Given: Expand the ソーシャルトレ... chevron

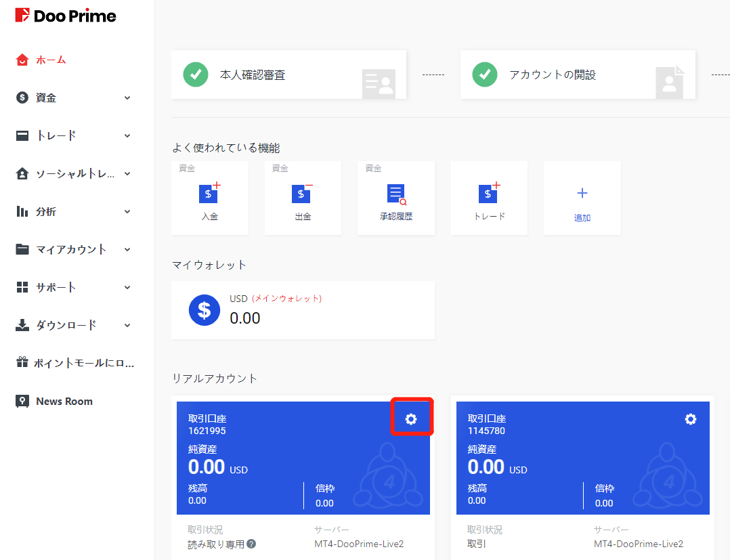Looking at the screenshot, I should click(127, 173).
